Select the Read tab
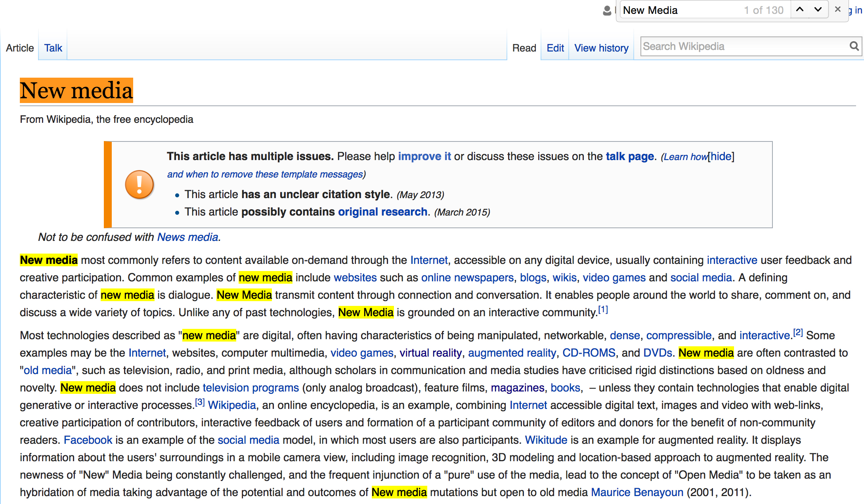 pyautogui.click(x=524, y=48)
